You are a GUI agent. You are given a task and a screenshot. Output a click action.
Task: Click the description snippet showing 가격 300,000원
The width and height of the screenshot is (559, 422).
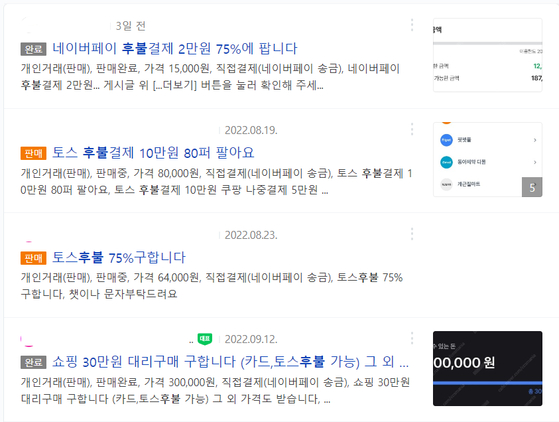(215, 390)
